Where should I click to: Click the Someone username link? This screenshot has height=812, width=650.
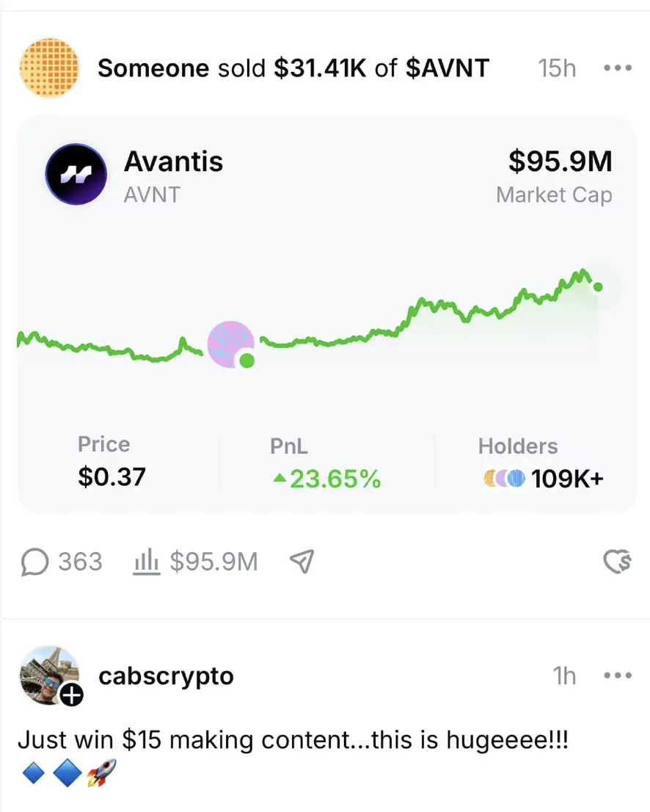click(153, 68)
